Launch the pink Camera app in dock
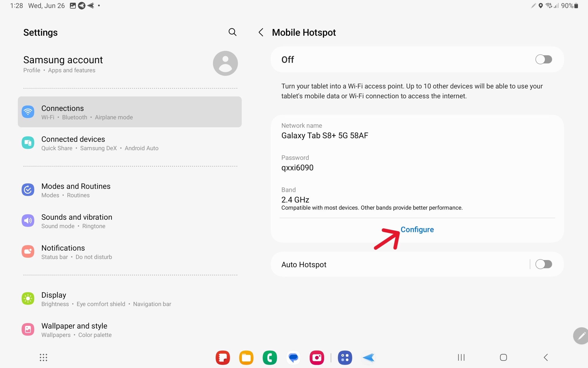 (x=317, y=357)
